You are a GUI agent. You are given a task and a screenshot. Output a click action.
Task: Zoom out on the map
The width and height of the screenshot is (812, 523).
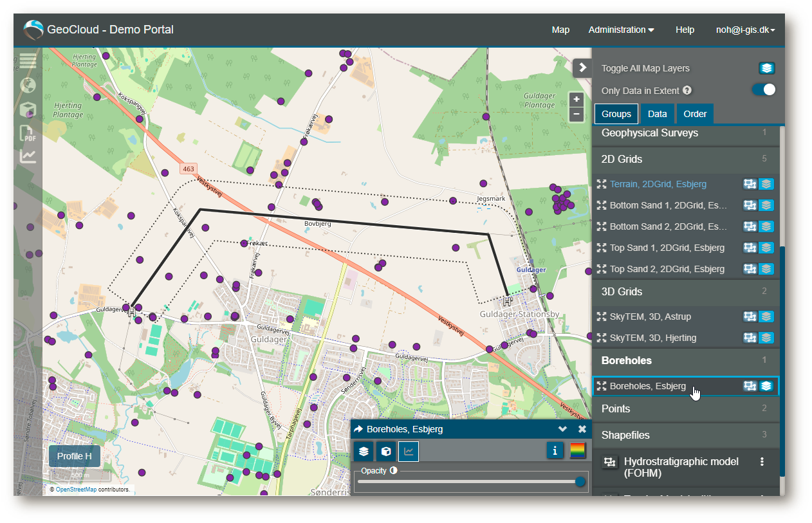click(577, 115)
